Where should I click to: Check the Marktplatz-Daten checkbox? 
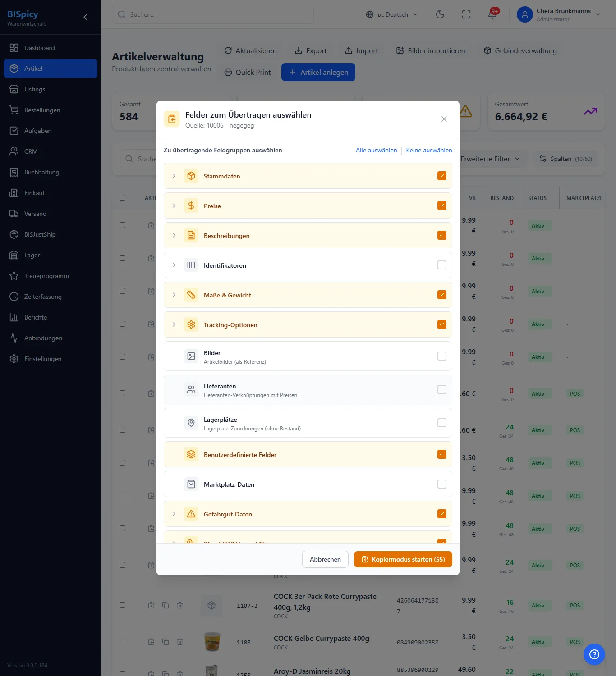click(x=442, y=484)
